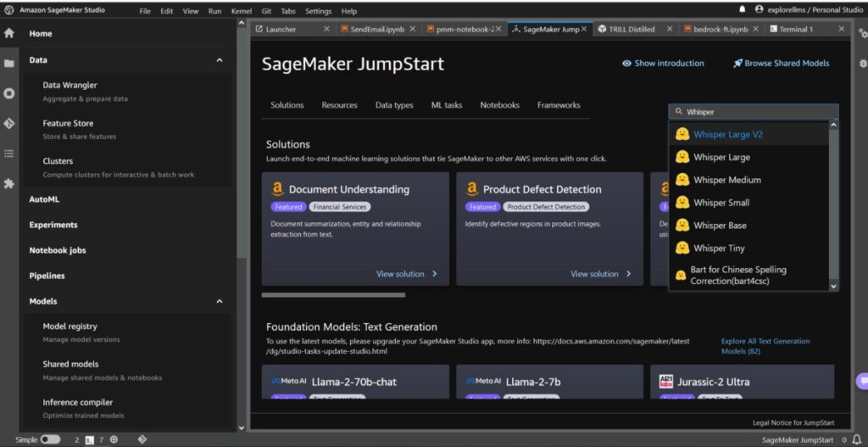Open the Home icon in left sidebar
This screenshot has height=447, width=868.
(x=8, y=33)
